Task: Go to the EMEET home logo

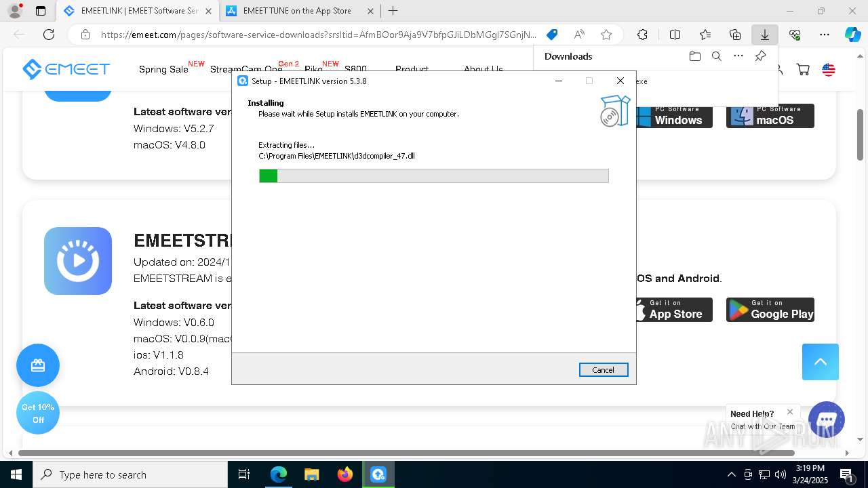Action: [66, 69]
